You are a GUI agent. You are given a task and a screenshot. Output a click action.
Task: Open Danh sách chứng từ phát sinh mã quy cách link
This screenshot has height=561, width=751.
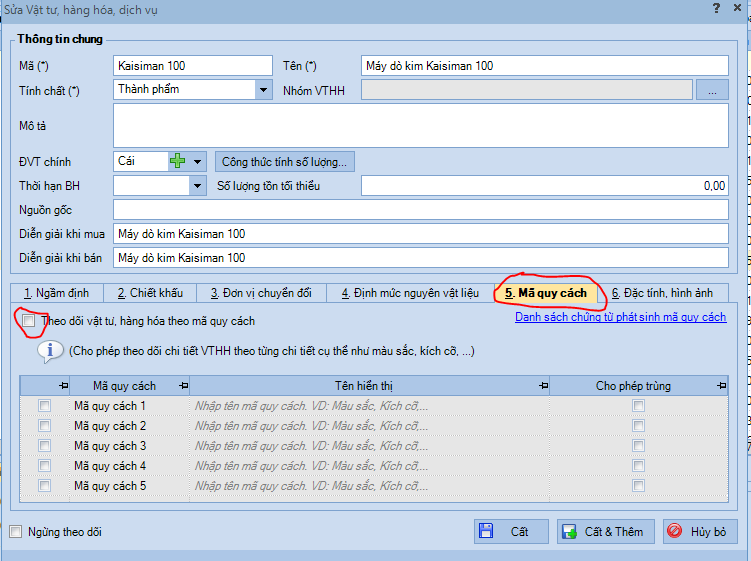(620, 317)
